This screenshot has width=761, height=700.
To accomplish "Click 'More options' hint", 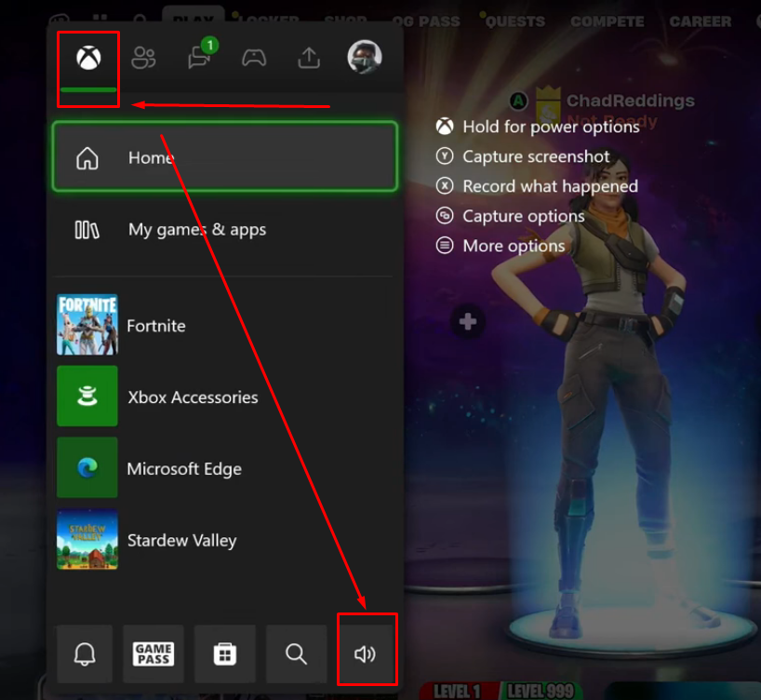I will coord(514,246).
